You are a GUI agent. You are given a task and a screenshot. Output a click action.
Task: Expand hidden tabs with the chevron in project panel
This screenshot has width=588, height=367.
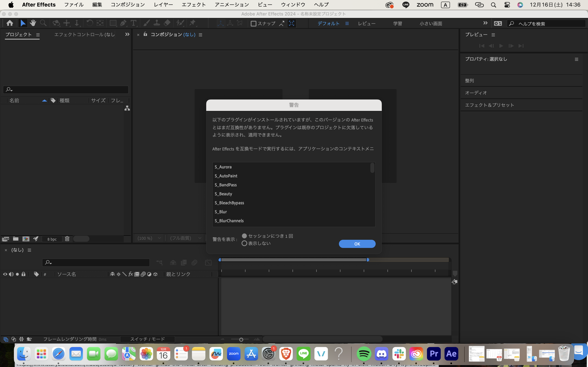pyautogui.click(x=127, y=34)
